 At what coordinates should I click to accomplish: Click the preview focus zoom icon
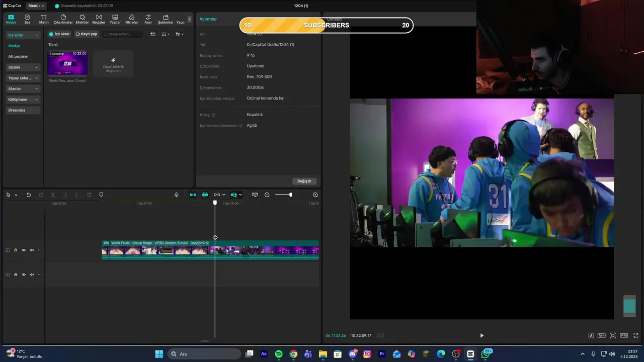[x=613, y=335]
